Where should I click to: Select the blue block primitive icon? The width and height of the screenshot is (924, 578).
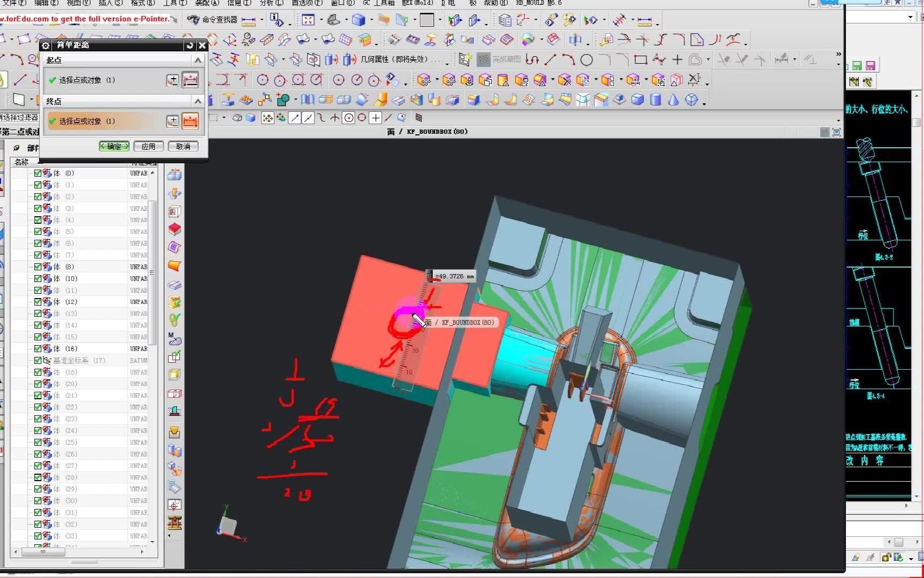pyautogui.click(x=637, y=100)
